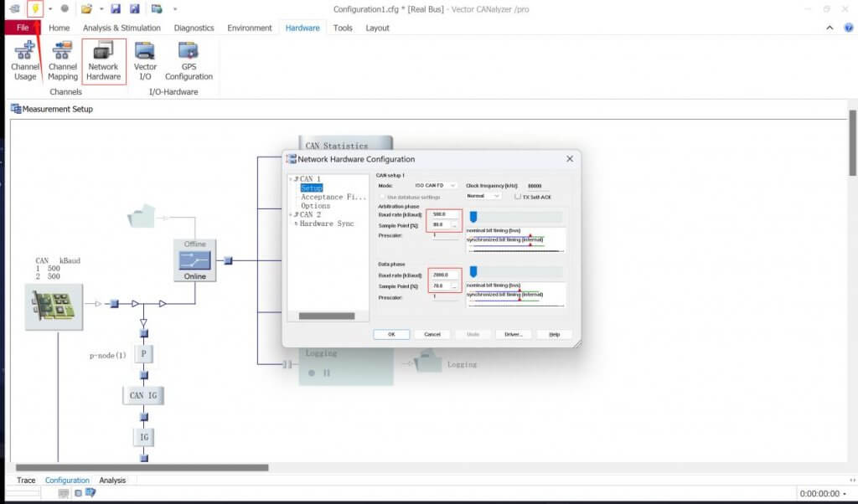
Task: Expand the Normal dropdown list
Action: tap(483, 196)
